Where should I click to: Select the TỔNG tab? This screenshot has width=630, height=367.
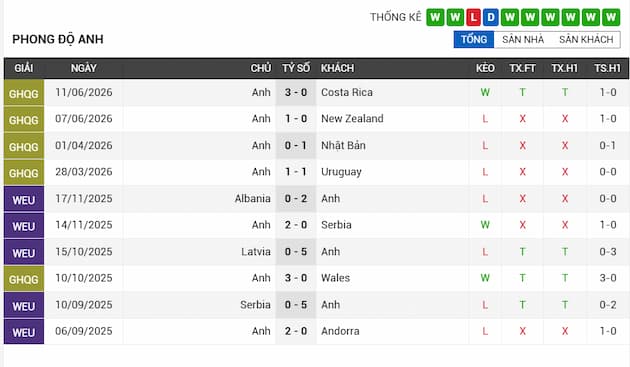point(474,39)
